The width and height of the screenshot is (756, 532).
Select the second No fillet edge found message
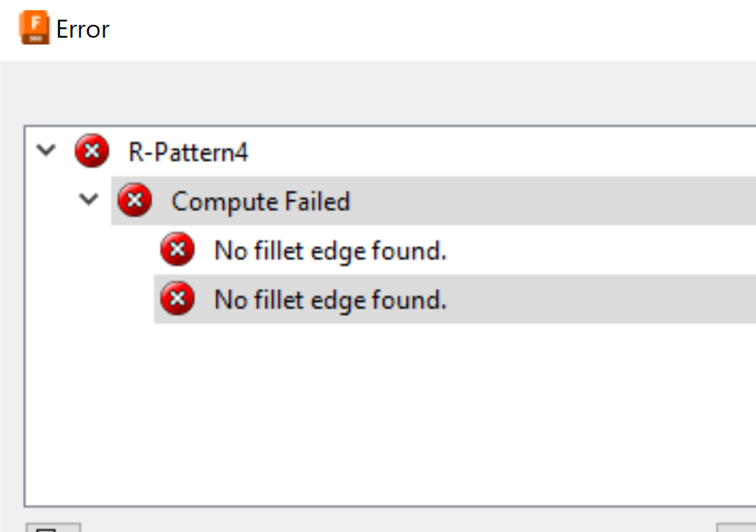(330, 299)
